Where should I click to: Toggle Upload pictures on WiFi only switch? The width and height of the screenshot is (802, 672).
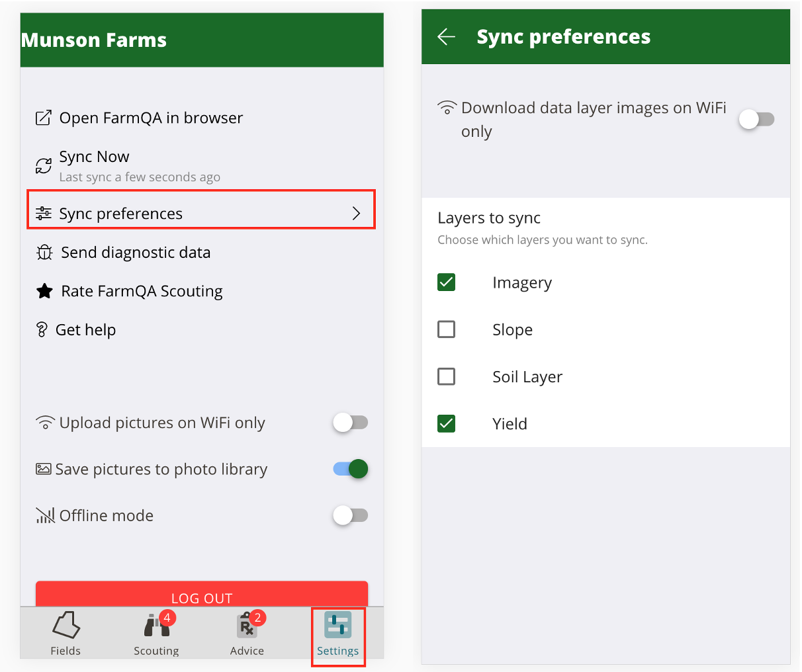point(350,423)
